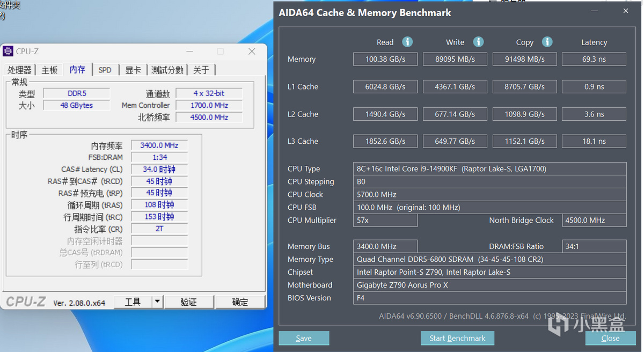Click the L3 Cache Write value 649.77 GB/s

coord(455,141)
